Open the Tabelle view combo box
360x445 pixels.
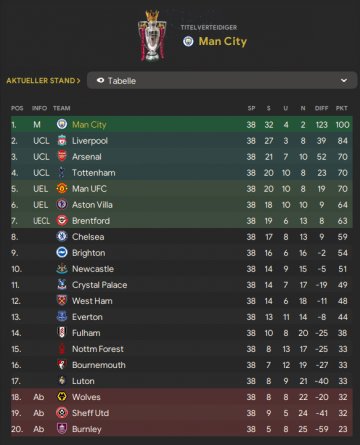222,80
